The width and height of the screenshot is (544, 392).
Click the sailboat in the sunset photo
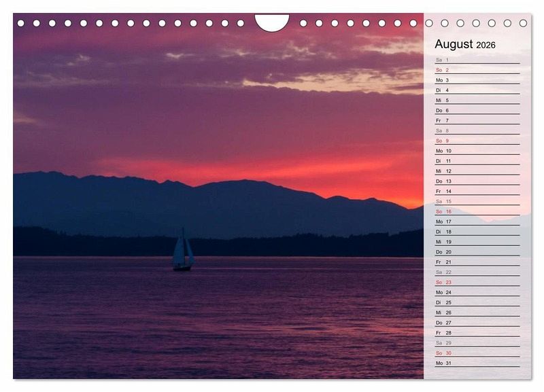point(183,249)
